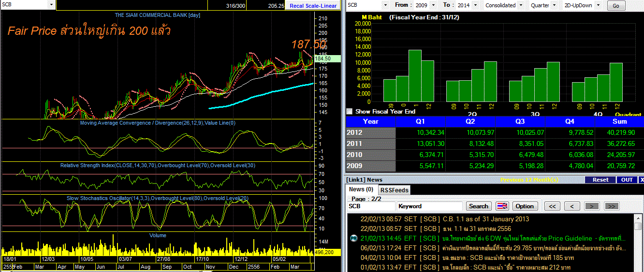Switch to the News (0) tab
Image resolution: width=644 pixels, height=272 pixels.
pyautogui.click(x=361, y=189)
